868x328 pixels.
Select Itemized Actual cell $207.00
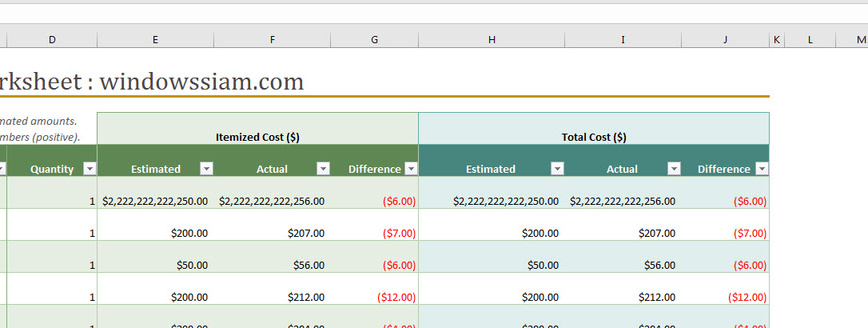[273, 225]
